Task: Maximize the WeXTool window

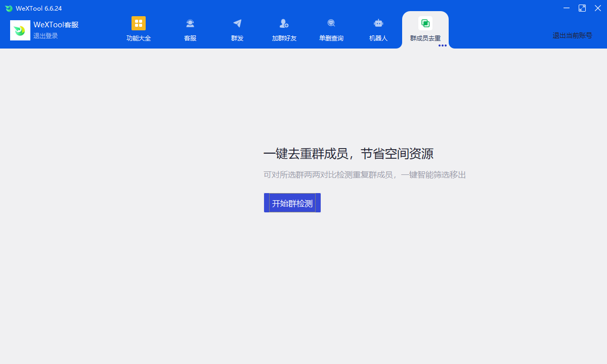Action: click(x=582, y=8)
